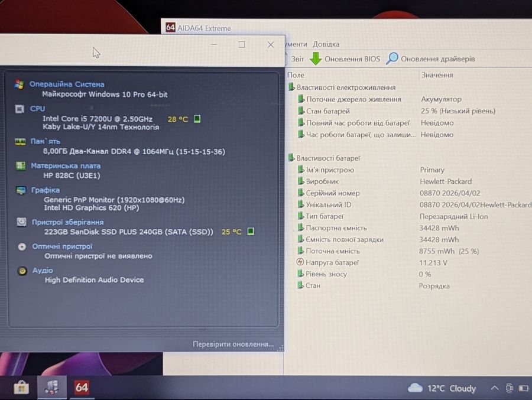Select Властивості електроживлення group row

point(342,87)
